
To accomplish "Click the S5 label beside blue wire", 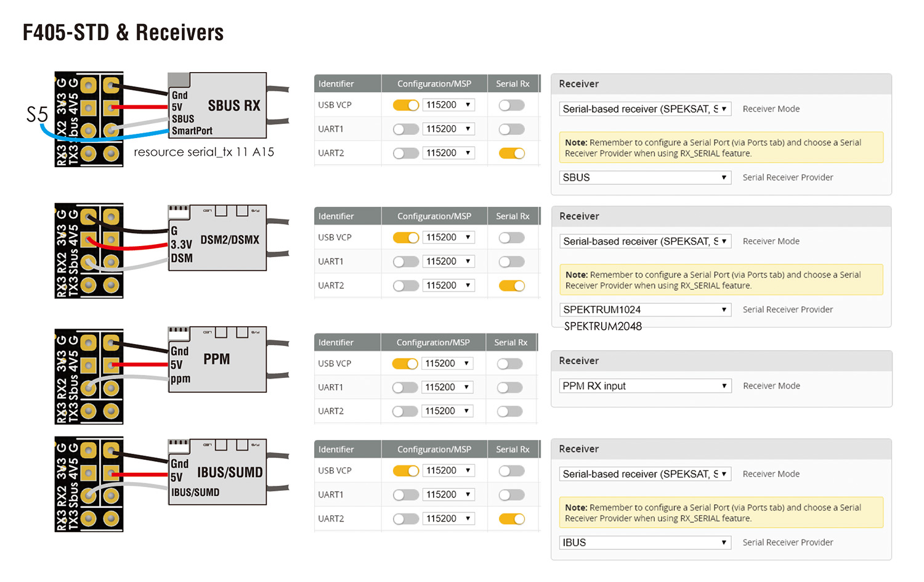I will click(37, 115).
